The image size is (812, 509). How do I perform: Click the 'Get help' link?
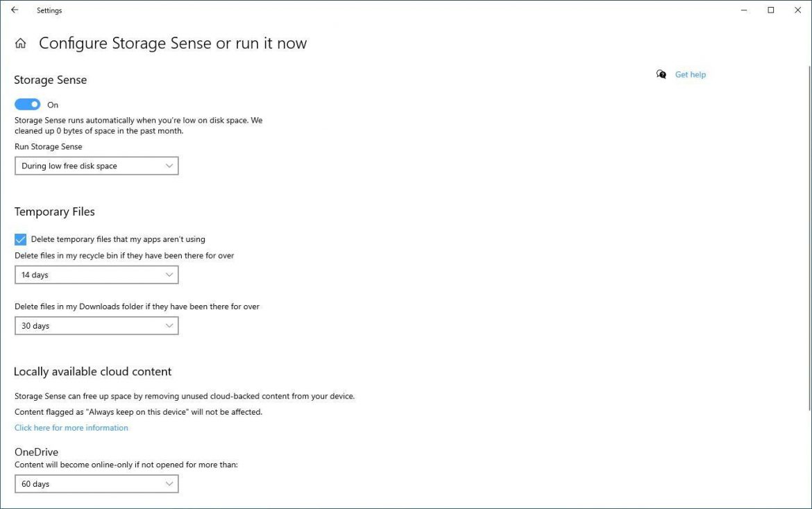point(690,74)
